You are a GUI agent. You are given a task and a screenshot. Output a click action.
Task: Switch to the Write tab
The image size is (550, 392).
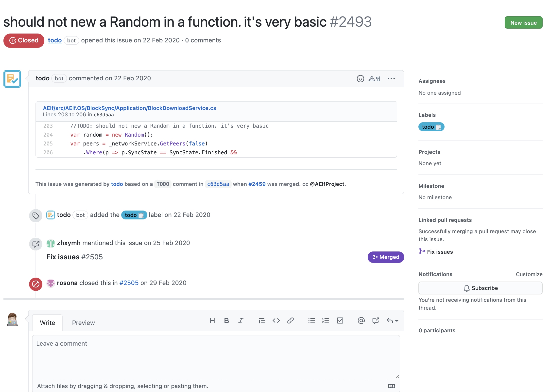[47, 323]
